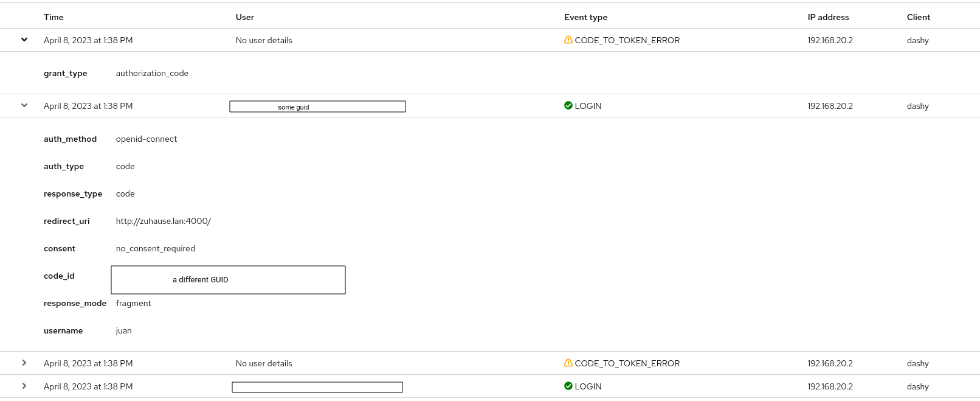Image resolution: width=980 pixels, height=401 pixels.
Task: Expand the collapsed CODE_TO_TOKEN_ERROR row
Action: pyautogui.click(x=24, y=363)
